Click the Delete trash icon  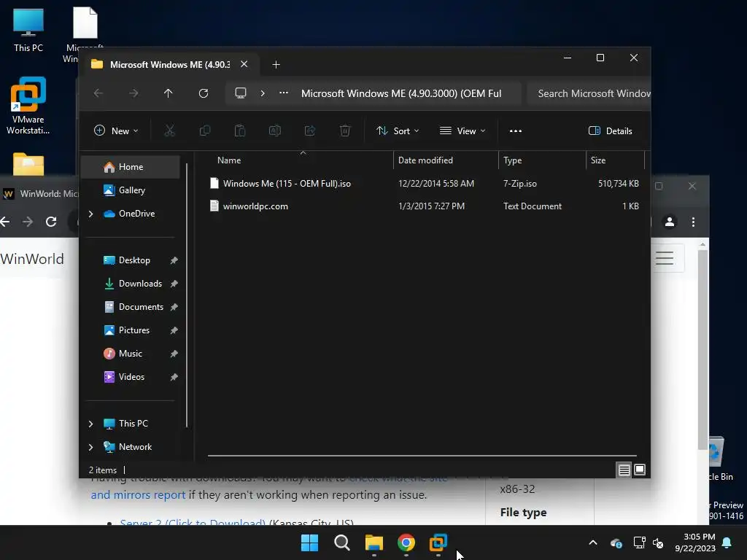click(x=345, y=131)
